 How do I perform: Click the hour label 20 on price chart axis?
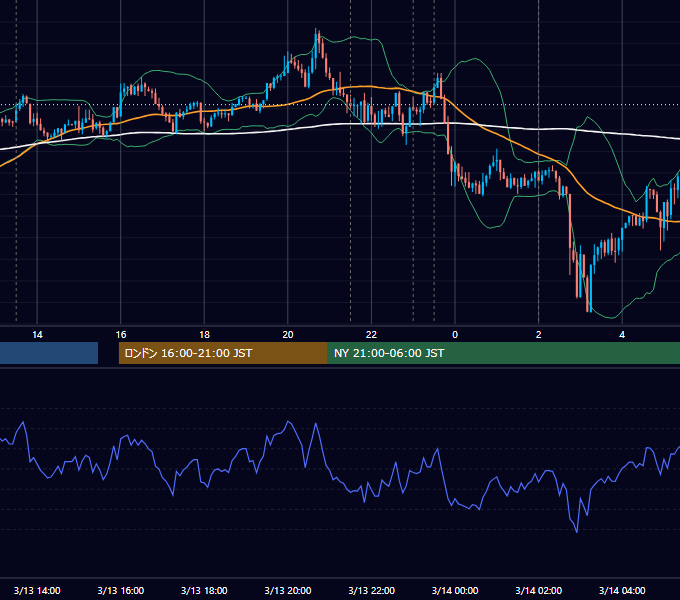click(288, 335)
